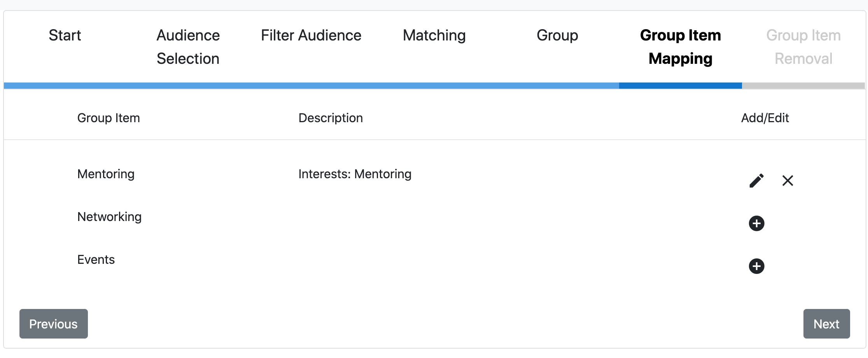This screenshot has width=868, height=358.
Task: Select the Mentoring group item
Action: pos(106,174)
